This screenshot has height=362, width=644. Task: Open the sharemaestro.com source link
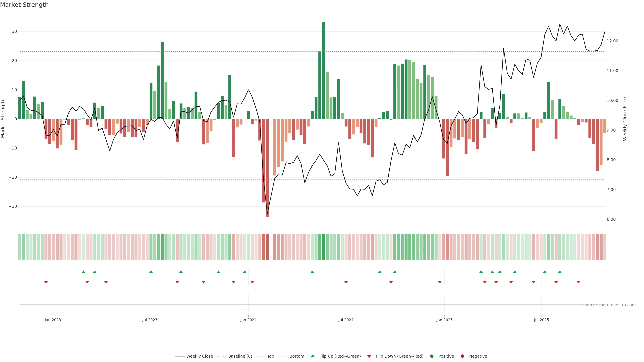[x=609, y=305]
